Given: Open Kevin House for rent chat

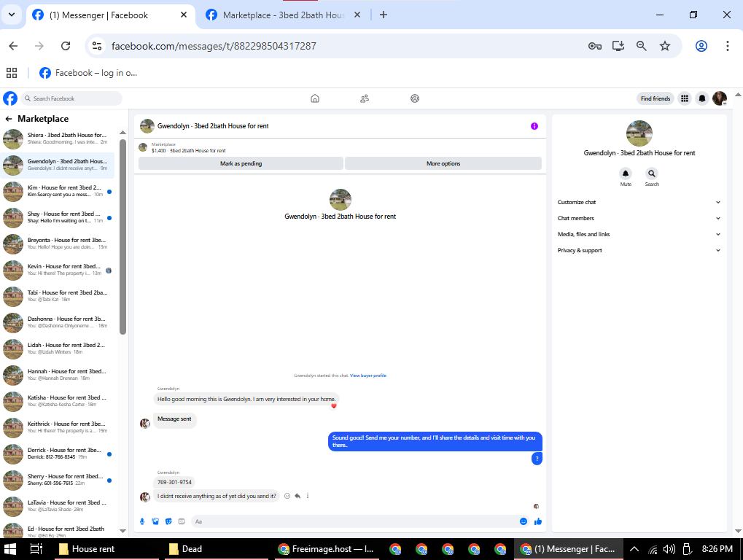Looking at the screenshot, I should tap(58, 270).
